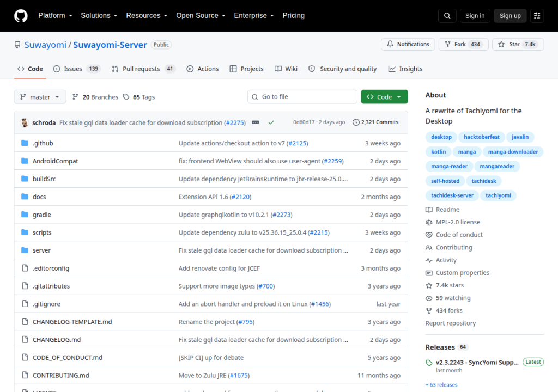Click schroda's avatar image

25,122
